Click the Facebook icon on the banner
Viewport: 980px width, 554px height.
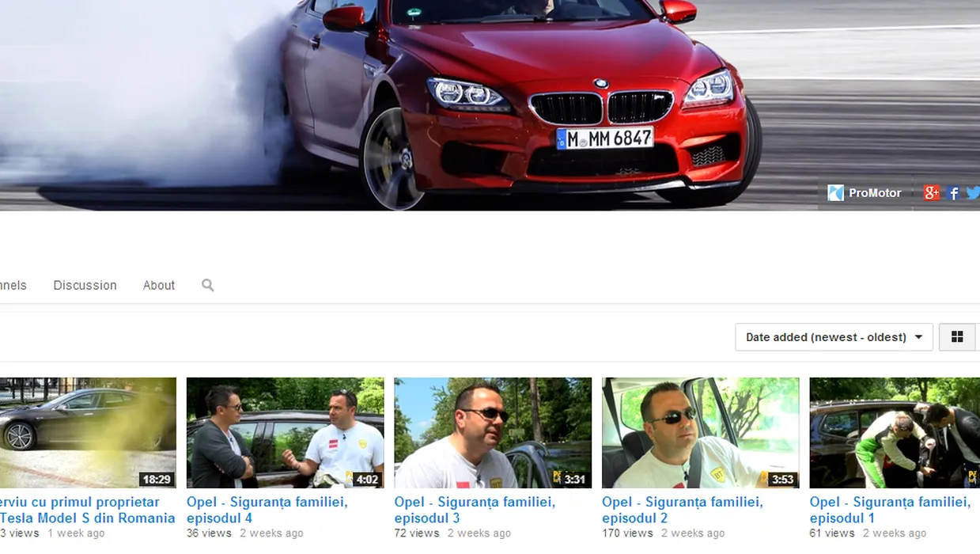[x=954, y=192]
